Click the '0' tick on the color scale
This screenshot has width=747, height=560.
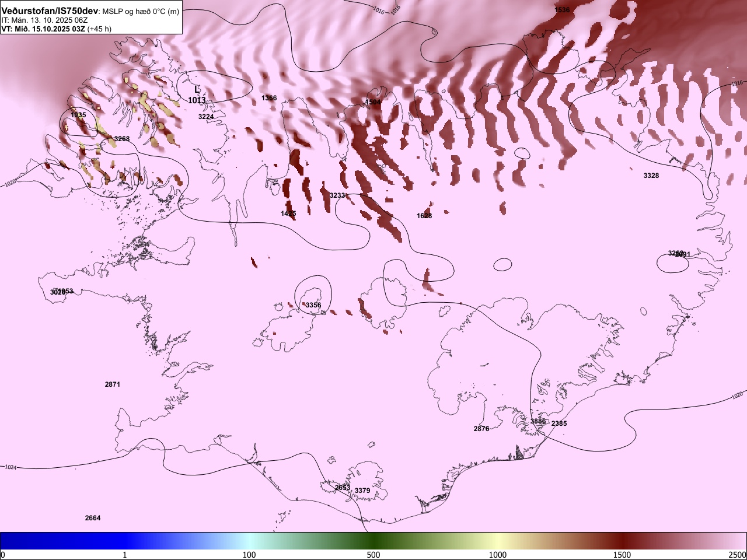coord(2,554)
